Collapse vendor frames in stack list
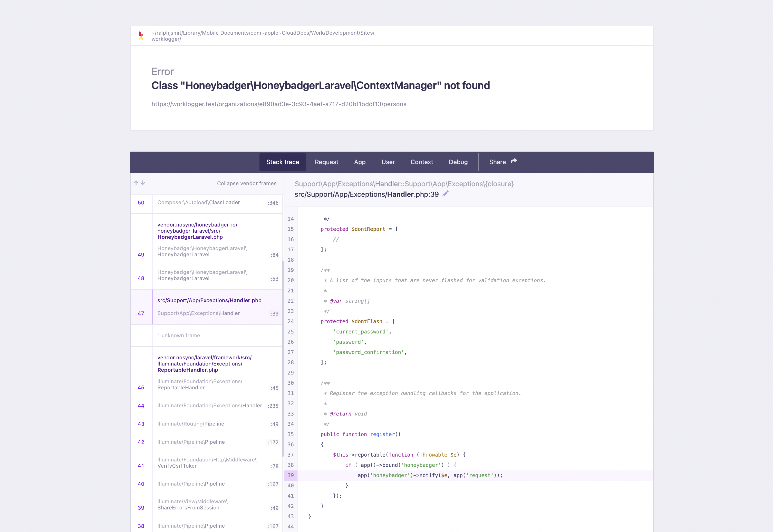The width and height of the screenshot is (773, 532). [x=246, y=183]
